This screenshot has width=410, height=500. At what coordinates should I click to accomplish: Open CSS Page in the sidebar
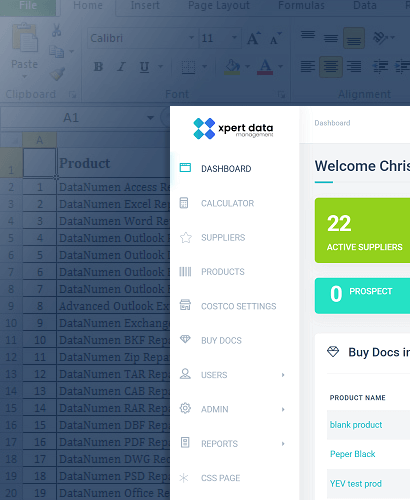[x=220, y=478]
